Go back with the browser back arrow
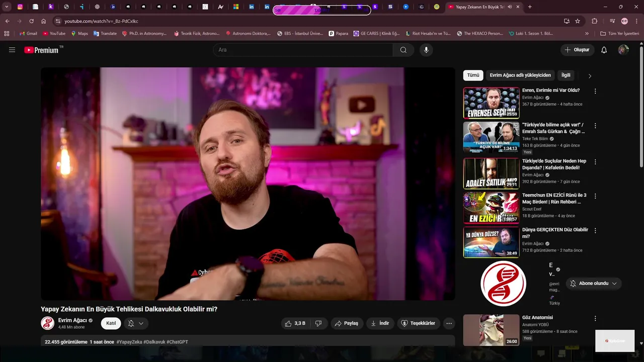 (x=7, y=21)
